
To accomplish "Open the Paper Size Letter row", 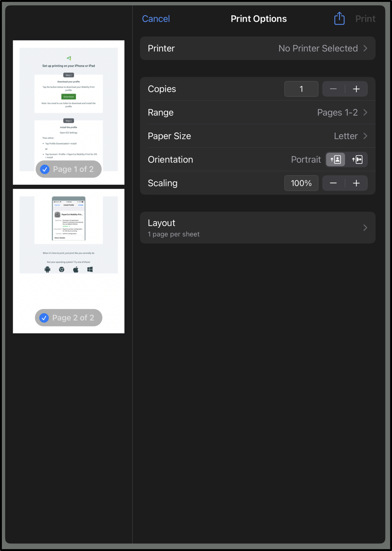I will pos(258,136).
